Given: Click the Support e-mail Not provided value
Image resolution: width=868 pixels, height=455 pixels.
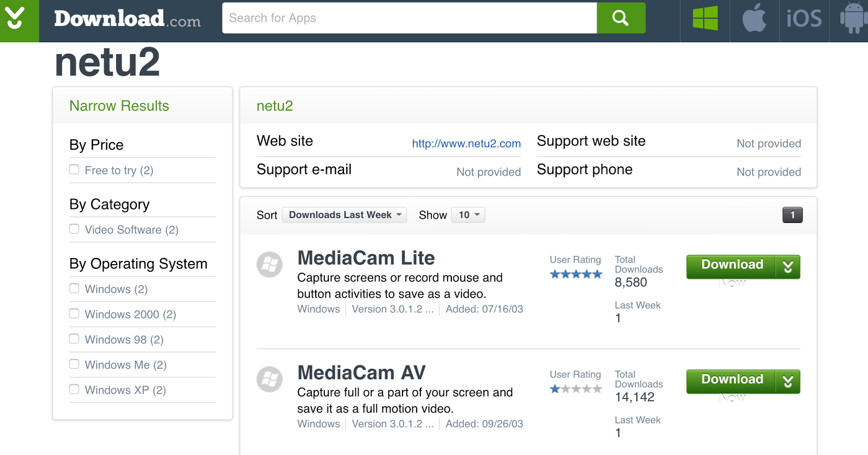Looking at the screenshot, I should coord(489,172).
